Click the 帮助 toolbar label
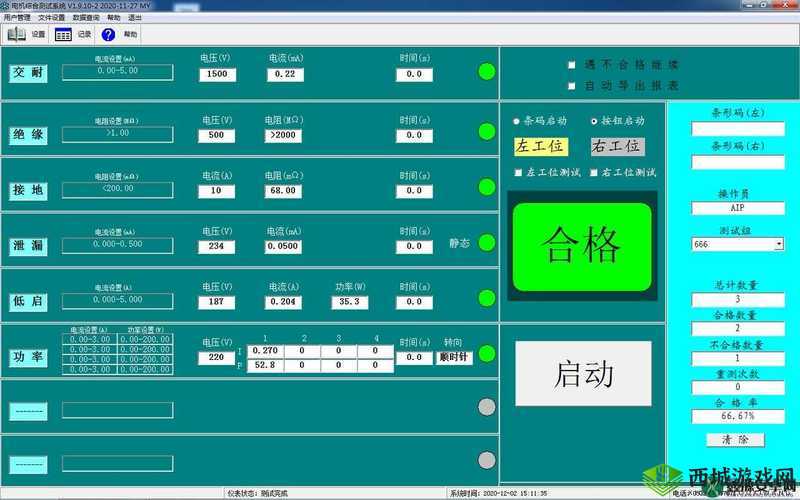800x500 pixels. [x=131, y=35]
